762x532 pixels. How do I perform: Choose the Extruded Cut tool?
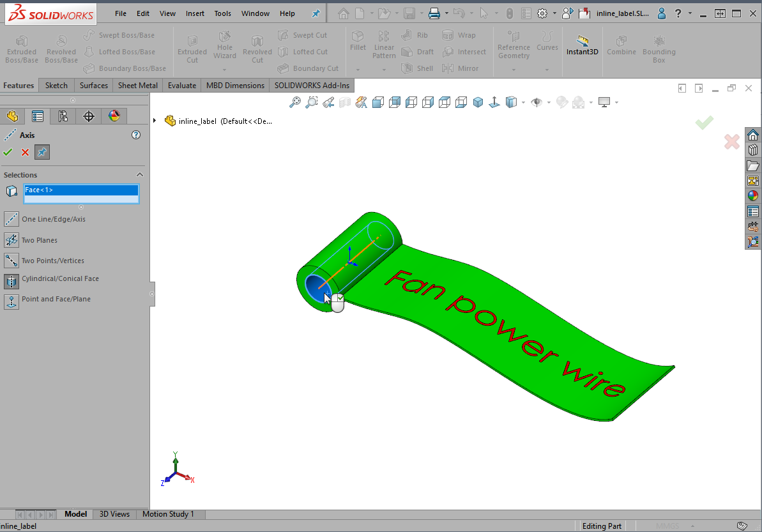[x=192, y=49]
